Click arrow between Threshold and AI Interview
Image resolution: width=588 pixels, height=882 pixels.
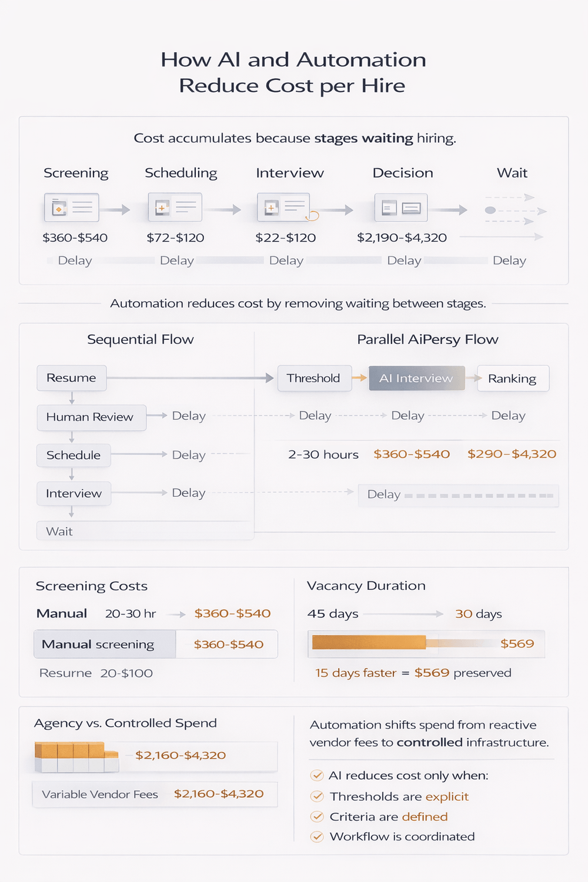(x=359, y=378)
